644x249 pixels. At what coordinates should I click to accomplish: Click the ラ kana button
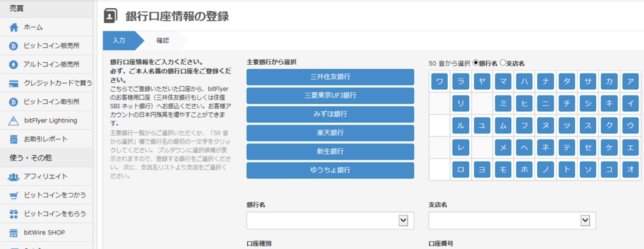coord(461,81)
